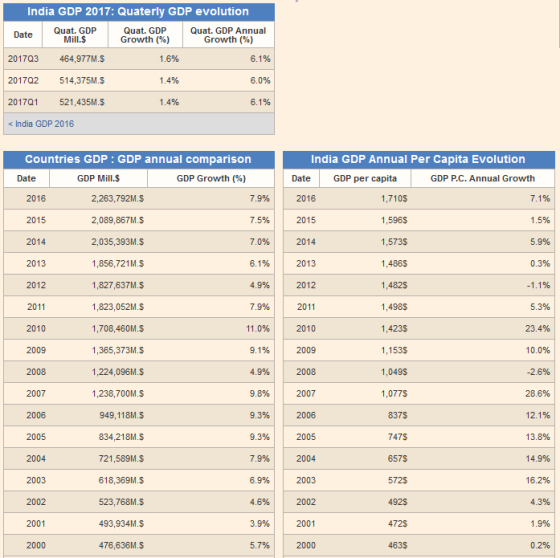Click the Quat. GDP Growth (%) header
The image size is (560, 558).
[x=145, y=35]
